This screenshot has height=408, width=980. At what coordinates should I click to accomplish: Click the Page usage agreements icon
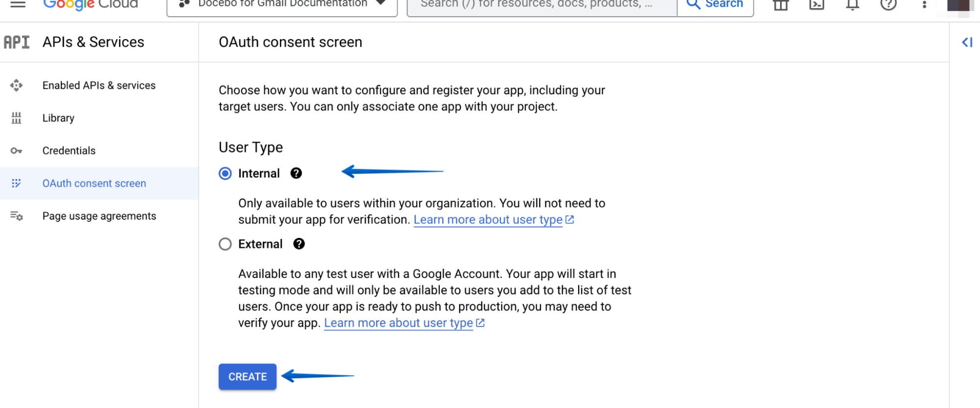(16, 216)
